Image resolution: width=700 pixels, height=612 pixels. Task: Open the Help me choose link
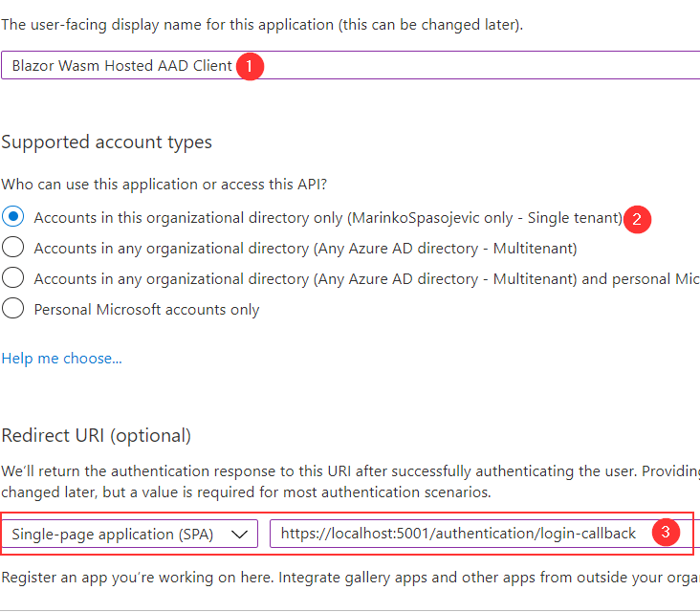coord(62,359)
